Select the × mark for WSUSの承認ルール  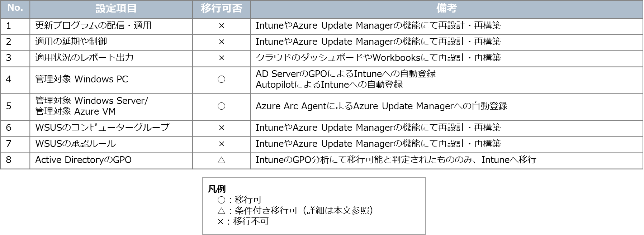click(x=221, y=144)
